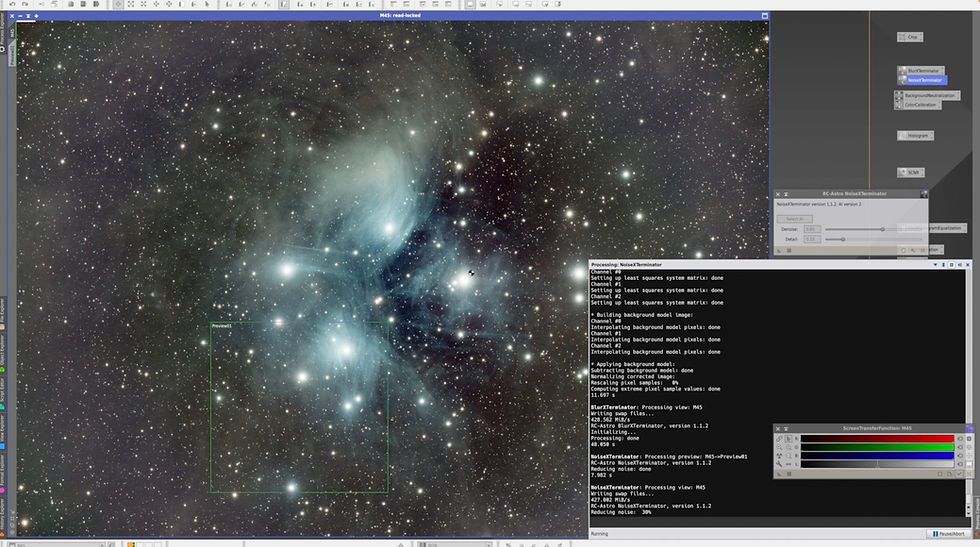Click NoiseXTerminator apply global square icon
Screen dimensions: 980x547
click(x=789, y=250)
